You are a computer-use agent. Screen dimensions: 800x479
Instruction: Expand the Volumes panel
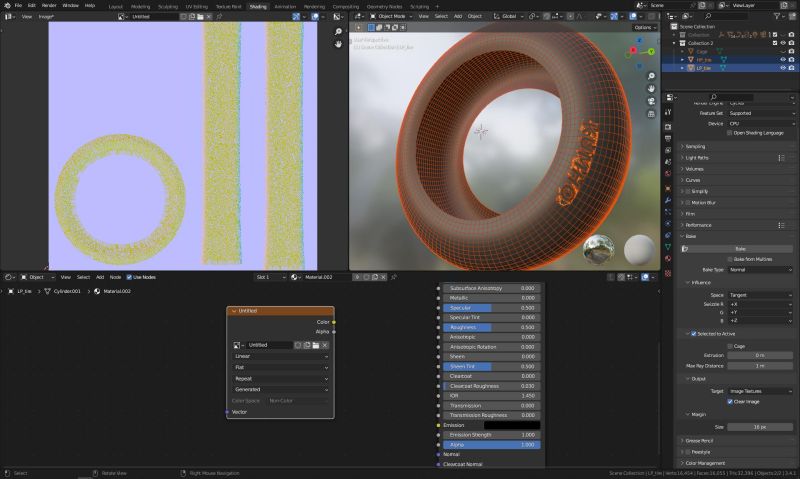click(694, 169)
